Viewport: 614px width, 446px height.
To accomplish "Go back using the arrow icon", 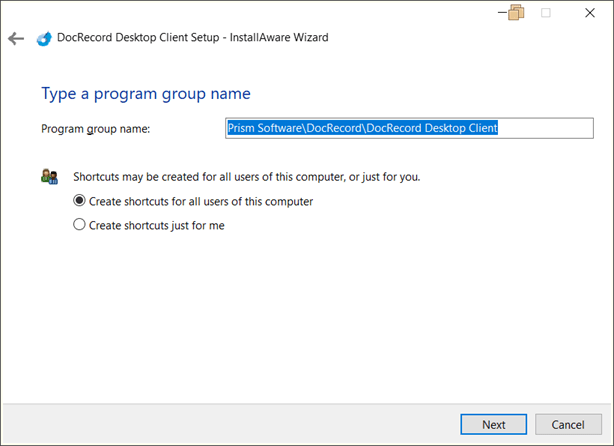I will [x=16, y=38].
